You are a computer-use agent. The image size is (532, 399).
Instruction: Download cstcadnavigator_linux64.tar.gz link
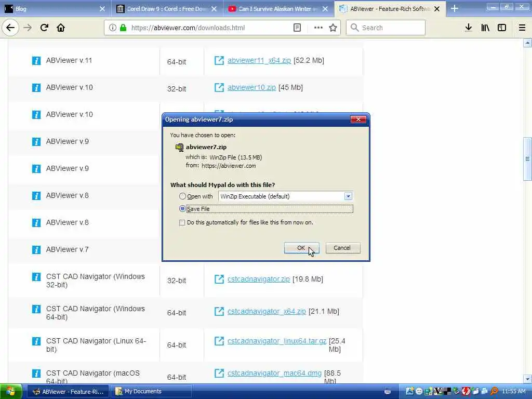(x=277, y=341)
